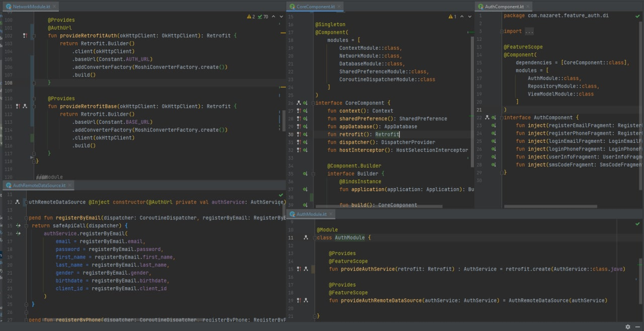Close the NetworkModule.kt tab
Viewport: 644px width, 331px height.
(x=53, y=7)
